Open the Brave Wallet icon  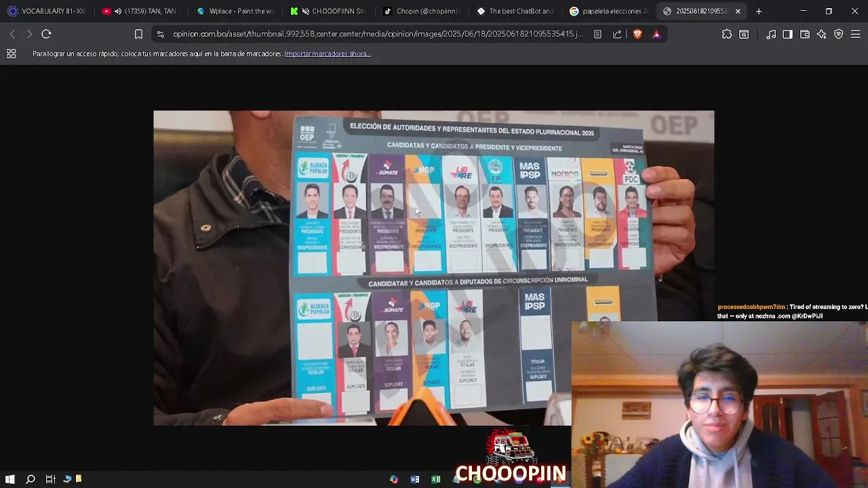tap(805, 34)
